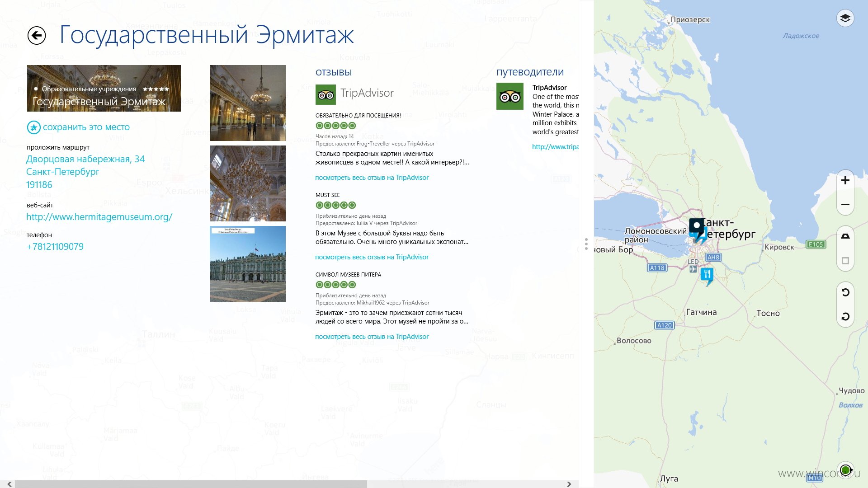This screenshot has height=488, width=868.
Task: Open tripadvisor guide URL link
Action: [555, 147]
